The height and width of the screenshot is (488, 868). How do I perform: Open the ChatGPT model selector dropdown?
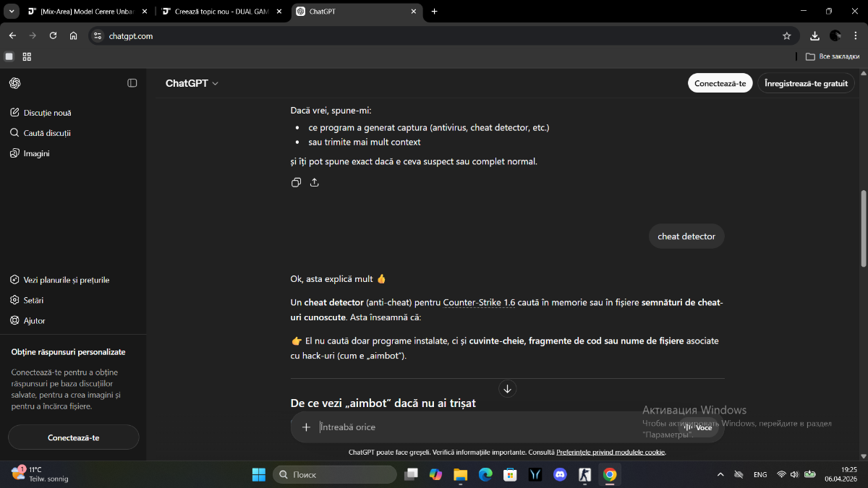tap(192, 83)
